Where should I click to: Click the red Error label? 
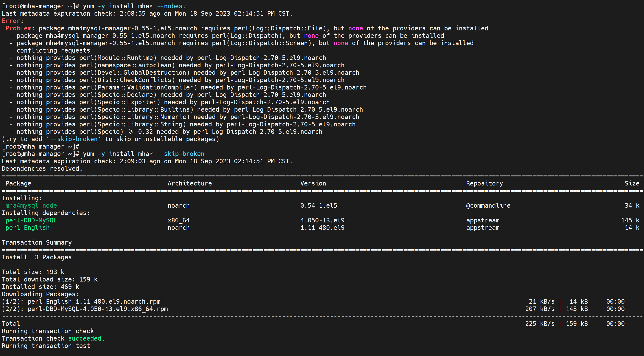pos(11,21)
